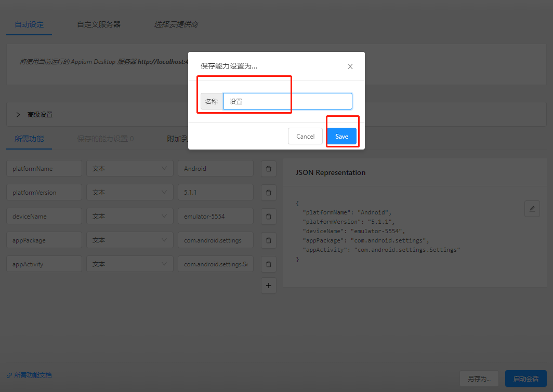Click the platformName name field
Image resolution: width=553 pixels, height=392 pixels.
tap(44, 169)
